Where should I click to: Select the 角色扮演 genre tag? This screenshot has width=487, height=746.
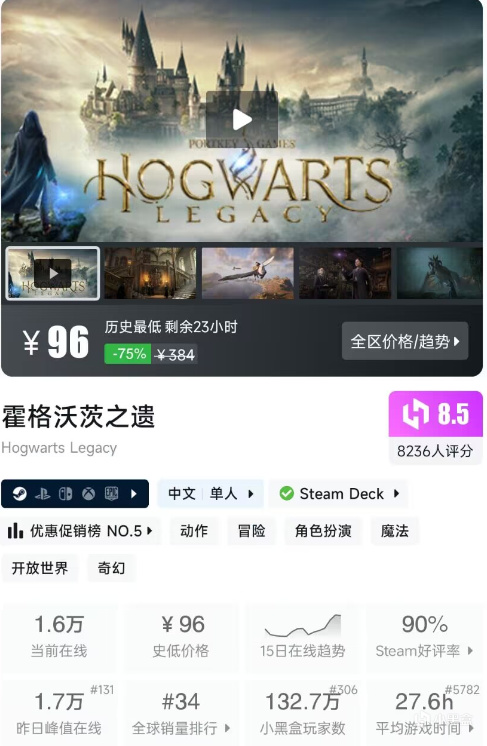[323, 531]
